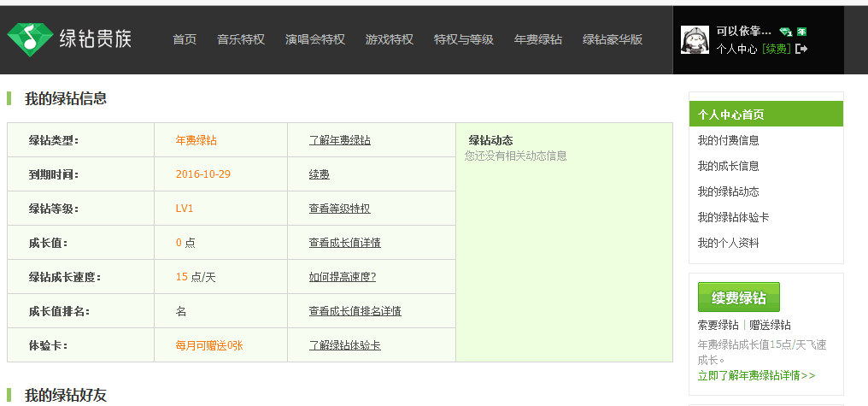Click the 15 点/天 growth speed value
Screen dimensions: 868x406
tap(196, 277)
